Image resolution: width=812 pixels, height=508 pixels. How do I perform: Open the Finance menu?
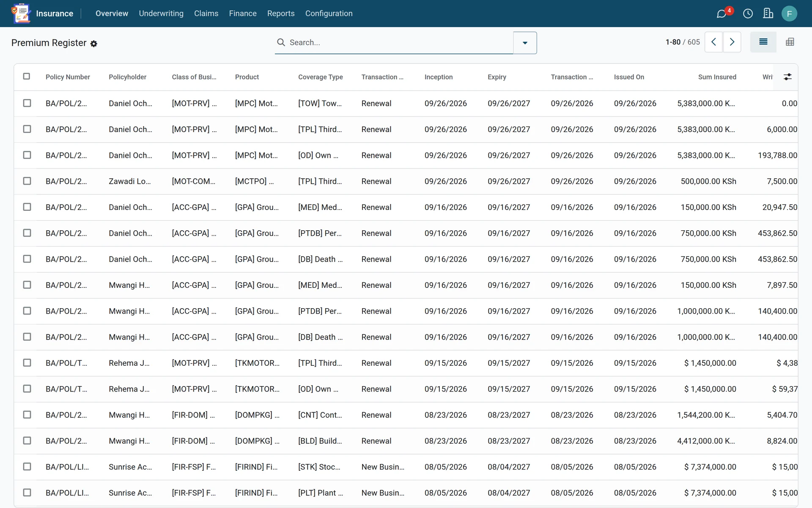click(x=243, y=14)
